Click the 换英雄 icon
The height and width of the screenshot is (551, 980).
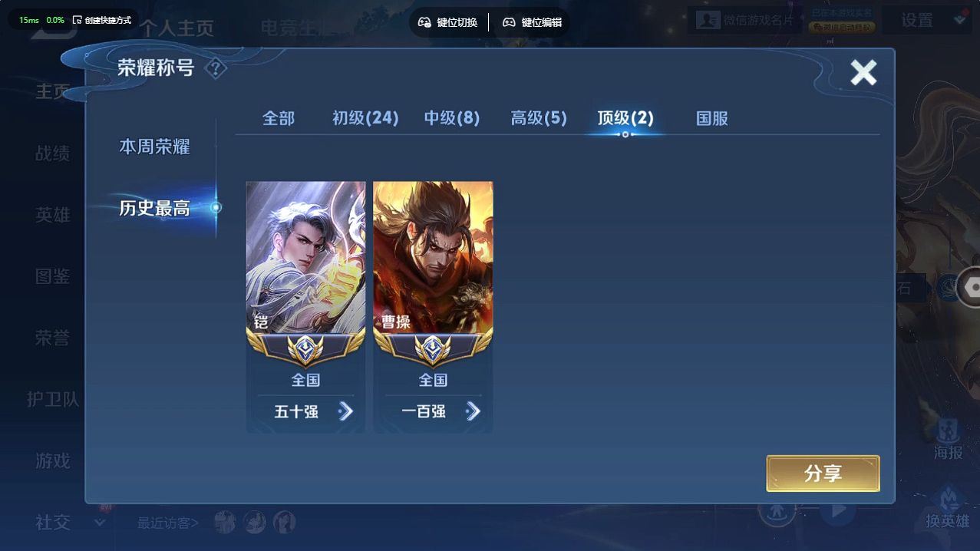(949, 497)
